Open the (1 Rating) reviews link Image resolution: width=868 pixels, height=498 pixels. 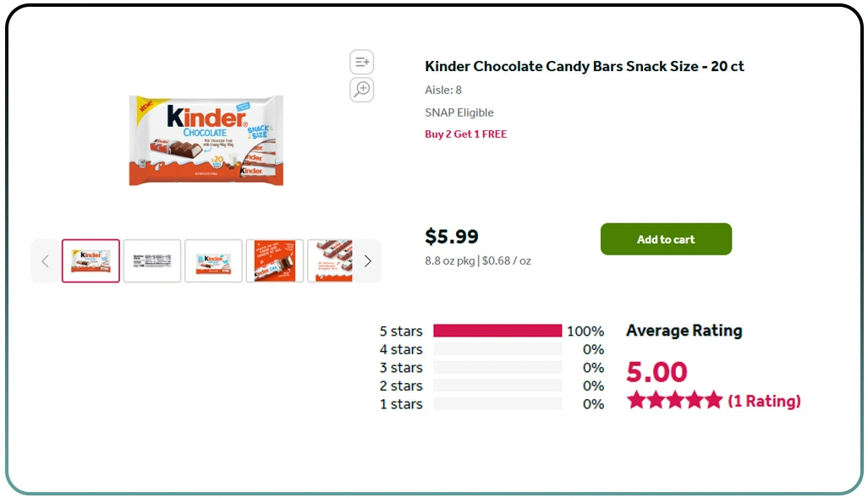click(764, 401)
